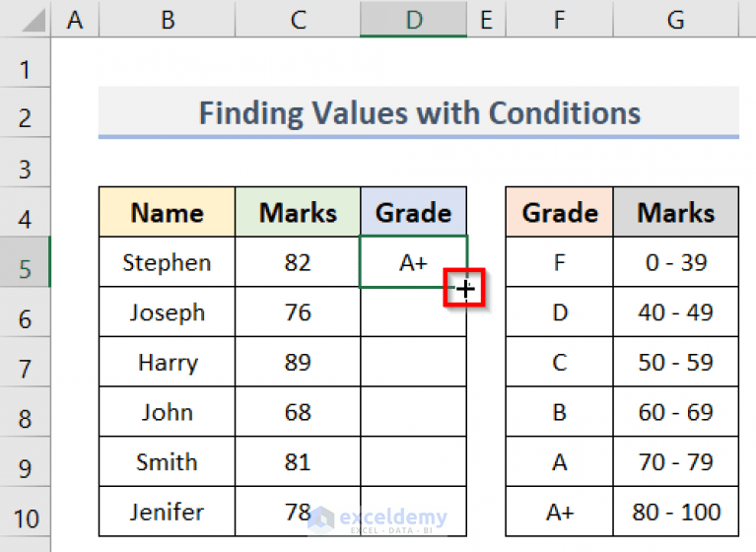The height and width of the screenshot is (552, 756).
Task: Select row 1 header
Action: [25, 63]
